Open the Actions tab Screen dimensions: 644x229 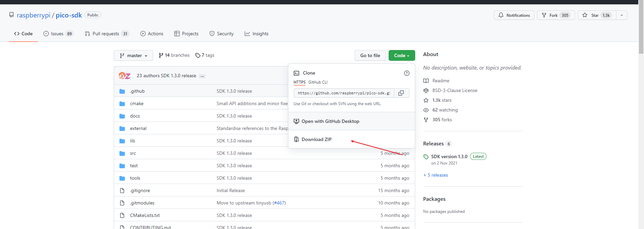[152, 34]
